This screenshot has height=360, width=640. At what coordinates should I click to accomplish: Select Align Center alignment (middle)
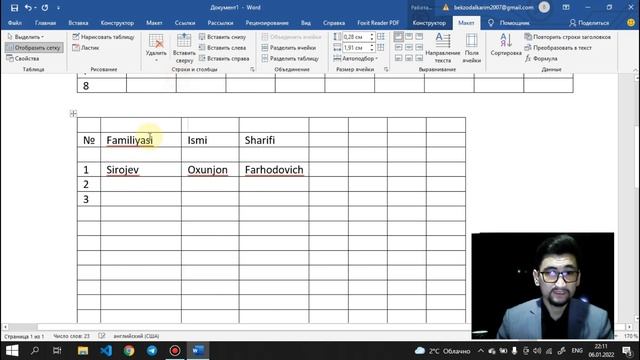pyautogui.click(x=409, y=48)
